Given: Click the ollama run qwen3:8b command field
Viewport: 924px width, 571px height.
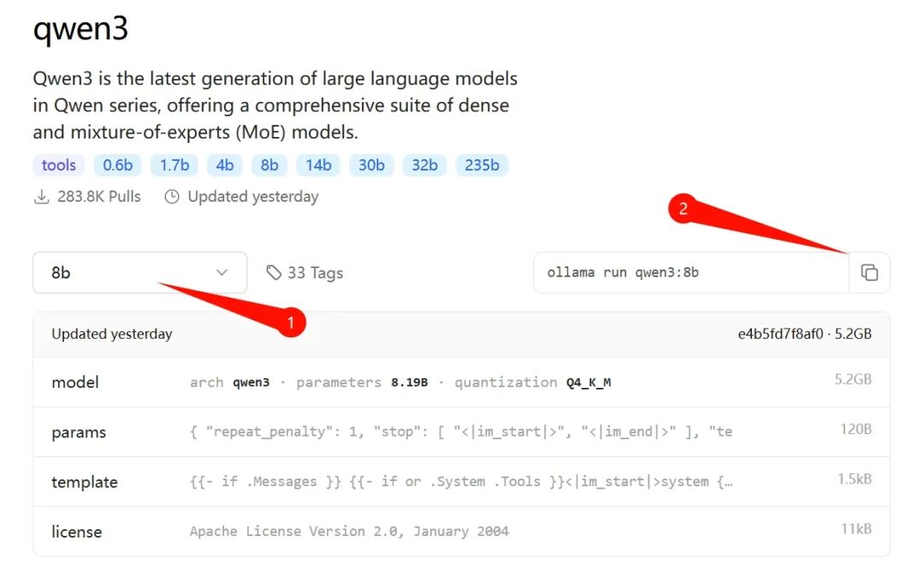Looking at the screenshot, I should (x=690, y=272).
